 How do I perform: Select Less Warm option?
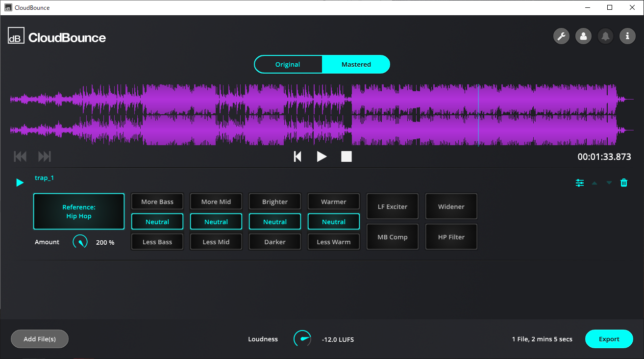point(334,242)
